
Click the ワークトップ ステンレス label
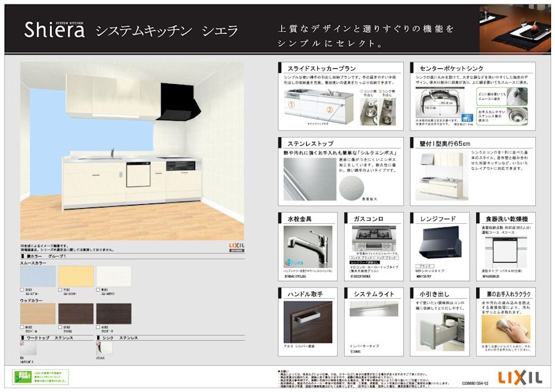[49, 338]
